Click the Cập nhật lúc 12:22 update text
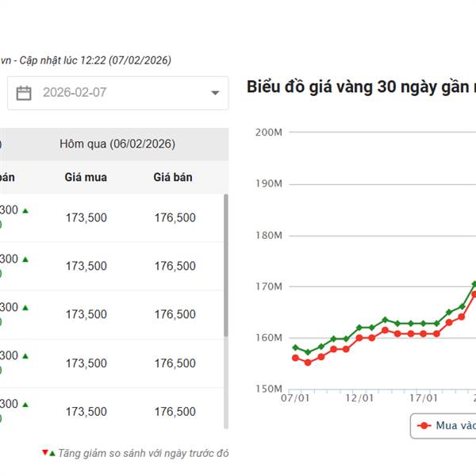476x476 pixels. pyautogui.click(x=95, y=60)
